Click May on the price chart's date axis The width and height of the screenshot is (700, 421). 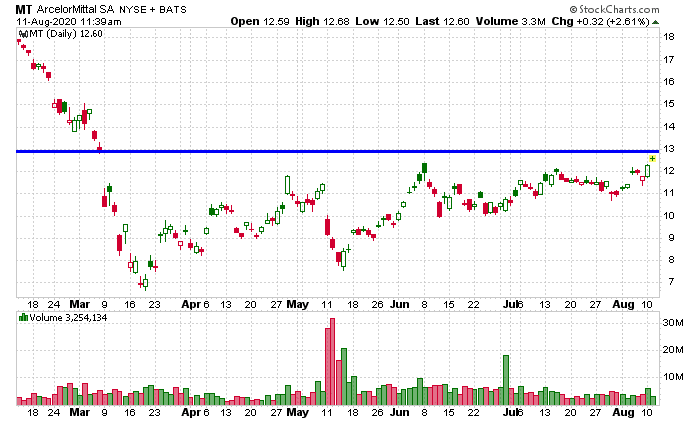pos(297,304)
